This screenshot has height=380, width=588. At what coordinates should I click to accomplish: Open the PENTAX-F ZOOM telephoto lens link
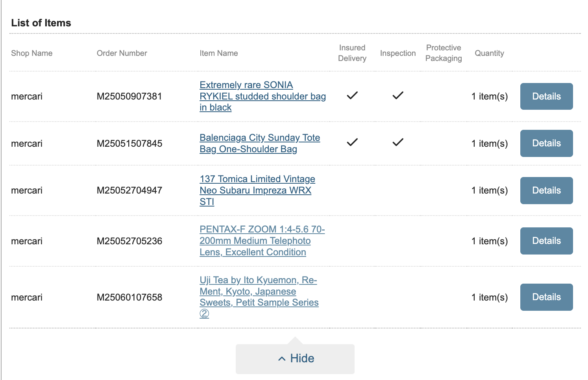point(262,241)
